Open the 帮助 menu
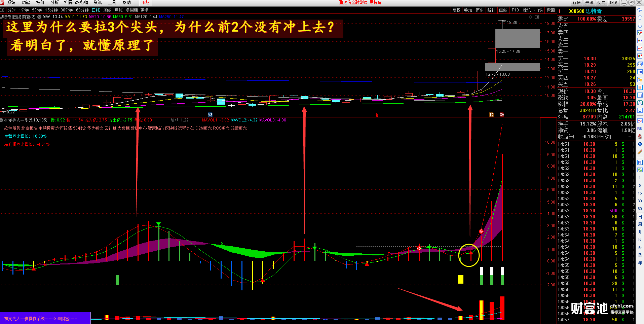This screenshot has width=644, height=324. [x=126, y=2]
